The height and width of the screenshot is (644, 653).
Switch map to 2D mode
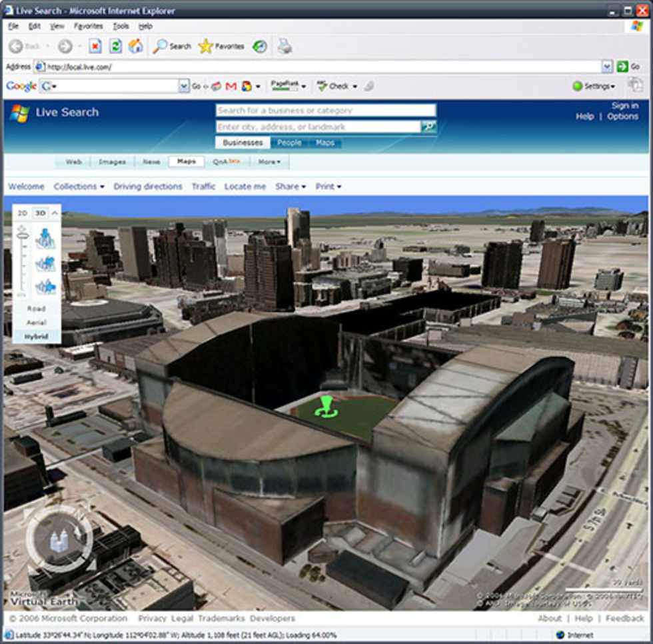[x=23, y=213]
